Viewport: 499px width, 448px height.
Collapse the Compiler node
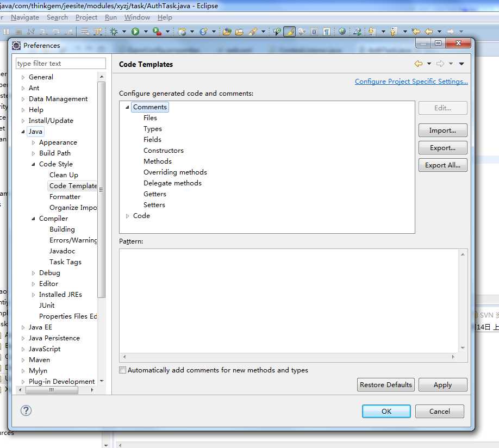click(x=33, y=219)
